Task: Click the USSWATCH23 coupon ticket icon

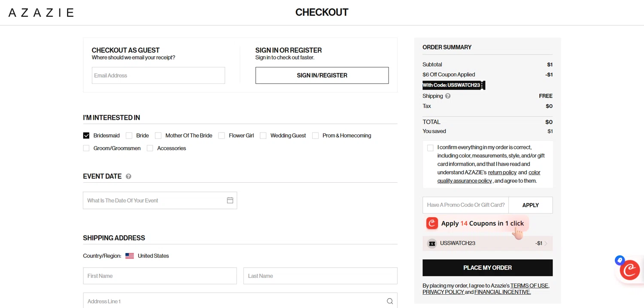Action: pos(432,243)
